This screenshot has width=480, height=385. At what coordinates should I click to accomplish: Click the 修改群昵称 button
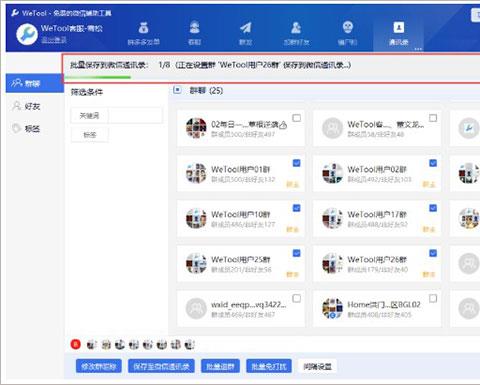click(99, 366)
